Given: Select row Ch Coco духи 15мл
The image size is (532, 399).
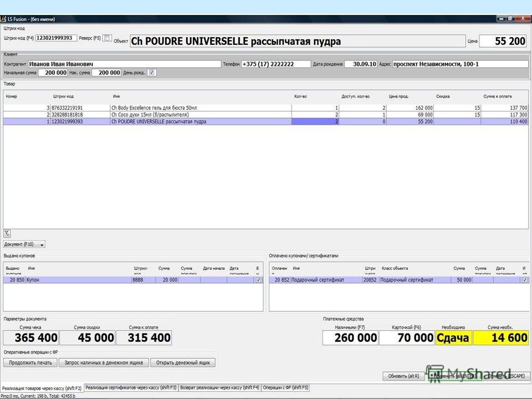Looking at the screenshot, I should [x=265, y=115].
